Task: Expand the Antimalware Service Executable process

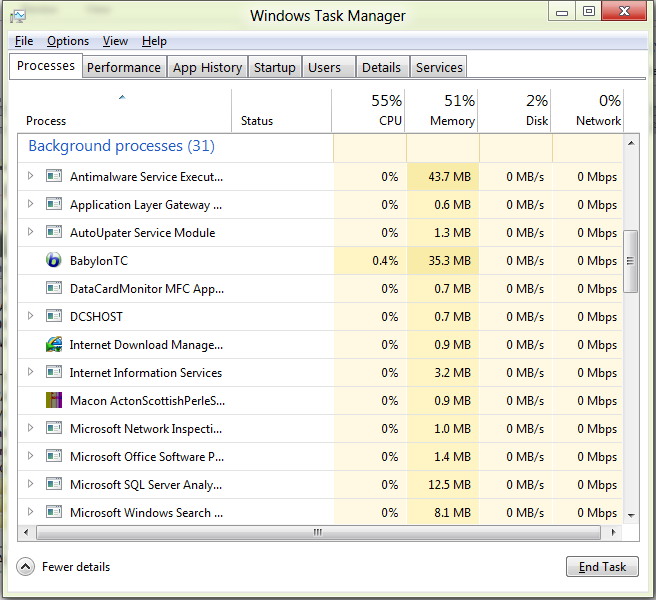Action: coord(30,176)
